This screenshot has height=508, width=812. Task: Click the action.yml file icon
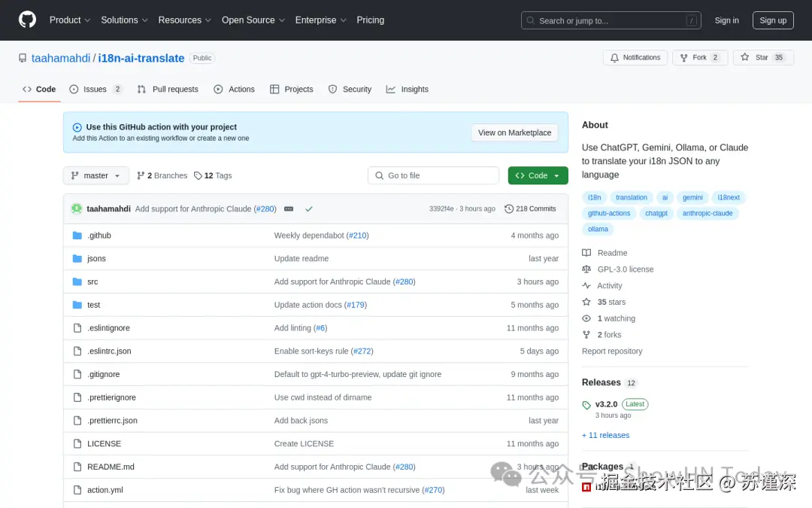point(77,490)
